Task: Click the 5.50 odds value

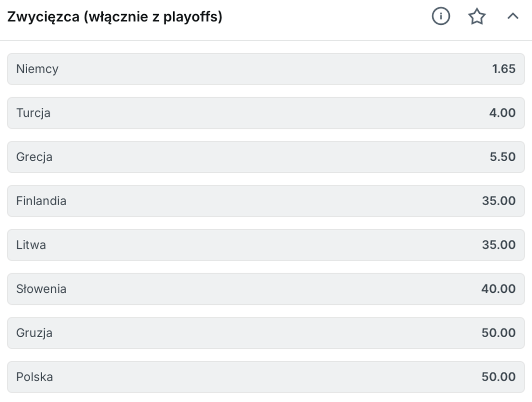Action: coord(503,157)
